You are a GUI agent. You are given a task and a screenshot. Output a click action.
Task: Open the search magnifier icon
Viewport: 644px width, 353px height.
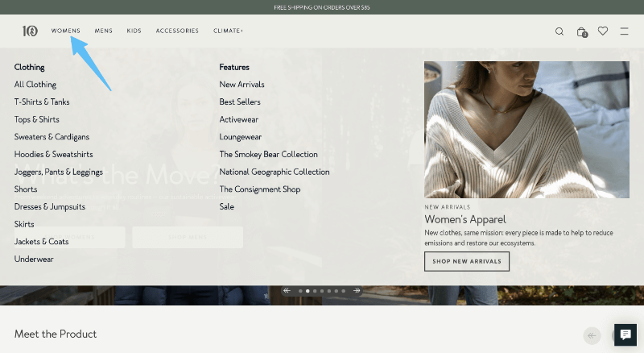tap(559, 31)
